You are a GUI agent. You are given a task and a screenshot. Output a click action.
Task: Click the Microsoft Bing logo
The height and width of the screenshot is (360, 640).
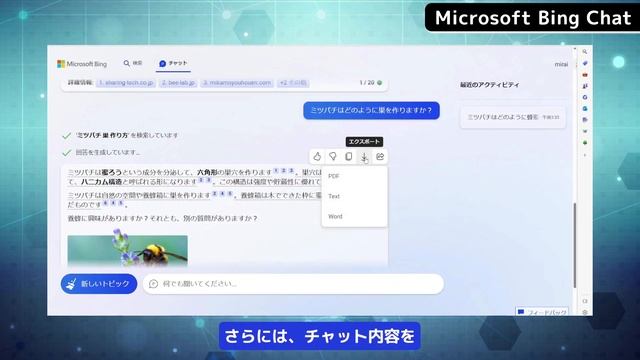(x=82, y=64)
